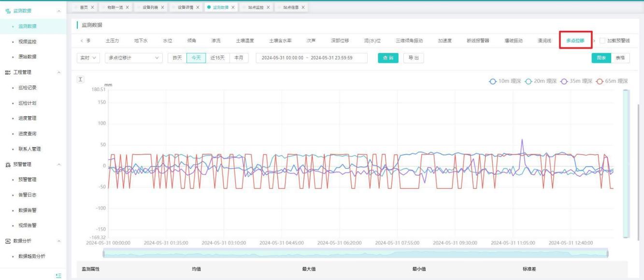Click the 查询 button
The height and width of the screenshot is (280, 644).
388,58
